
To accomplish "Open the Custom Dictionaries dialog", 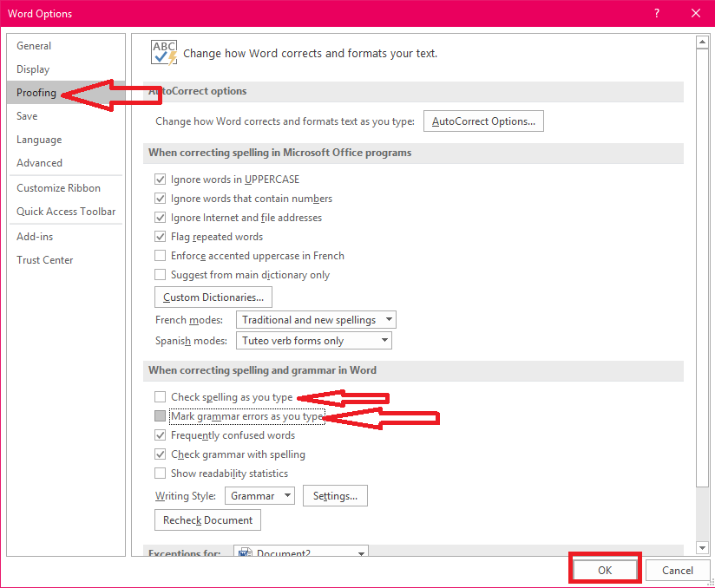I will [x=213, y=297].
